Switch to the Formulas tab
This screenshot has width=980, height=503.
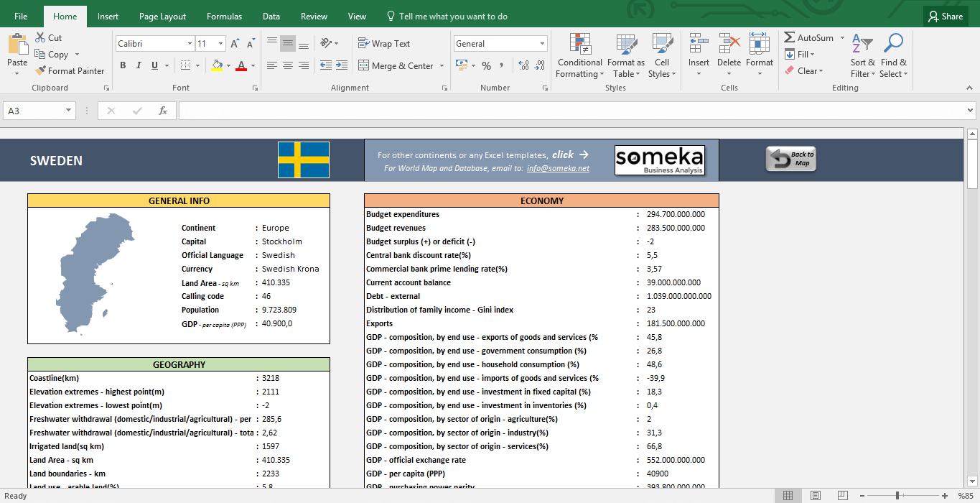click(224, 17)
